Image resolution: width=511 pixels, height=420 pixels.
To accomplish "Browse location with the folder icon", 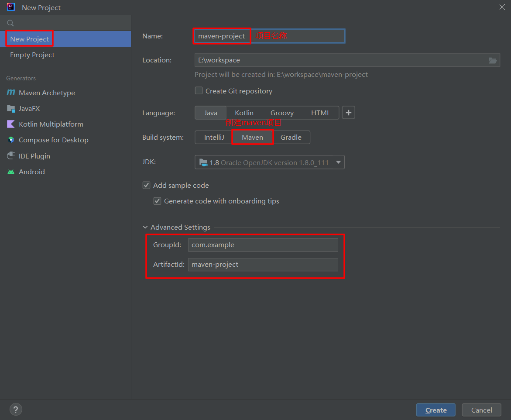I will pyautogui.click(x=492, y=60).
